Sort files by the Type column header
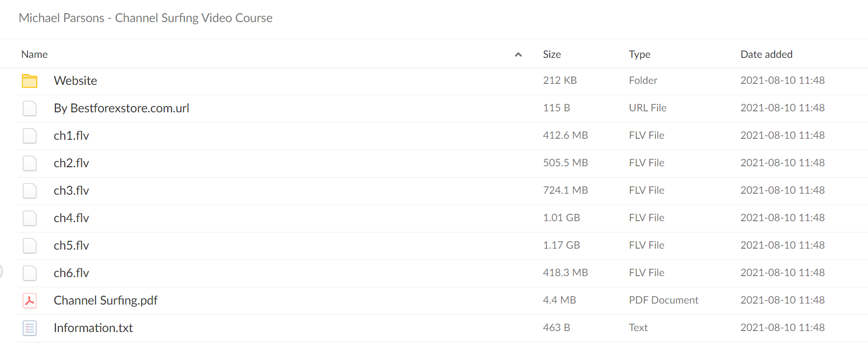This screenshot has width=868, height=359. tap(639, 54)
